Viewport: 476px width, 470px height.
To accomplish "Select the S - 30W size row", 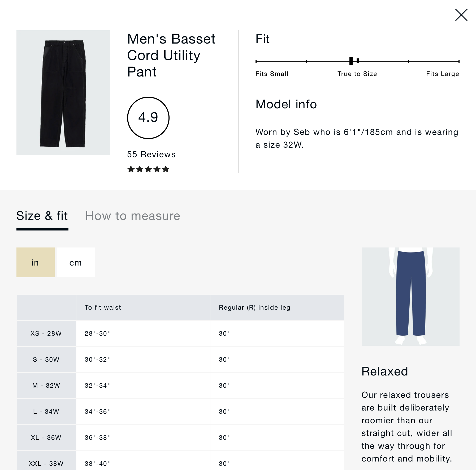I will [x=46, y=360].
